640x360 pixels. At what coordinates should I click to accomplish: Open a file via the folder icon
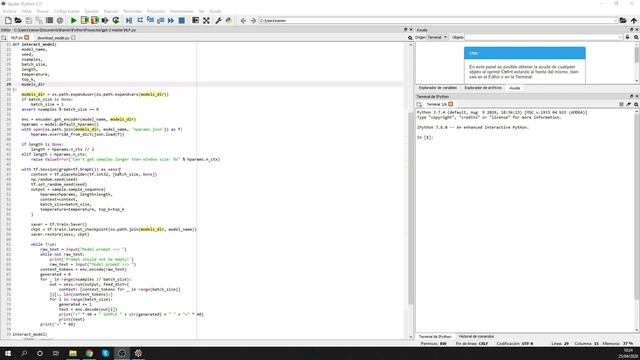[x=18, y=20]
